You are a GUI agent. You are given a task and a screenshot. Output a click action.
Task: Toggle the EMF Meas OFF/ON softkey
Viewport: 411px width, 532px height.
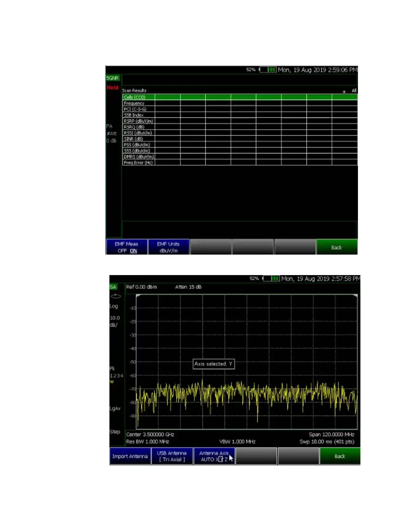click(x=127, y=247)
